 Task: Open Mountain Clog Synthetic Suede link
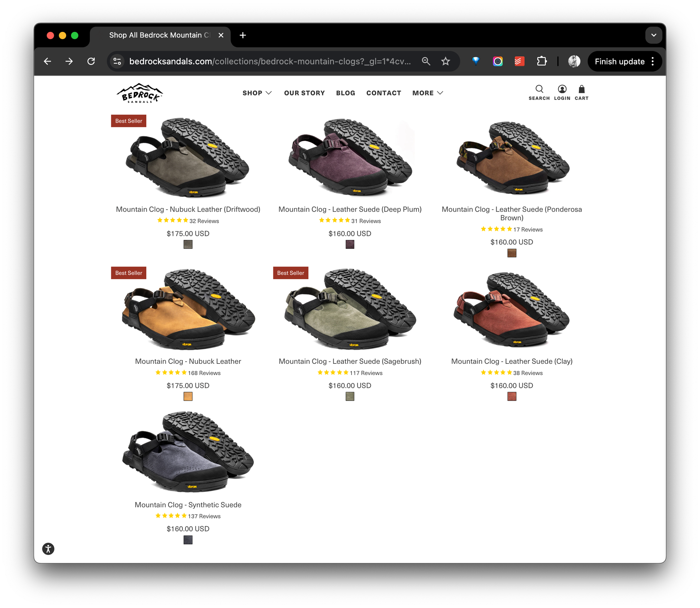tap(188, 505)
